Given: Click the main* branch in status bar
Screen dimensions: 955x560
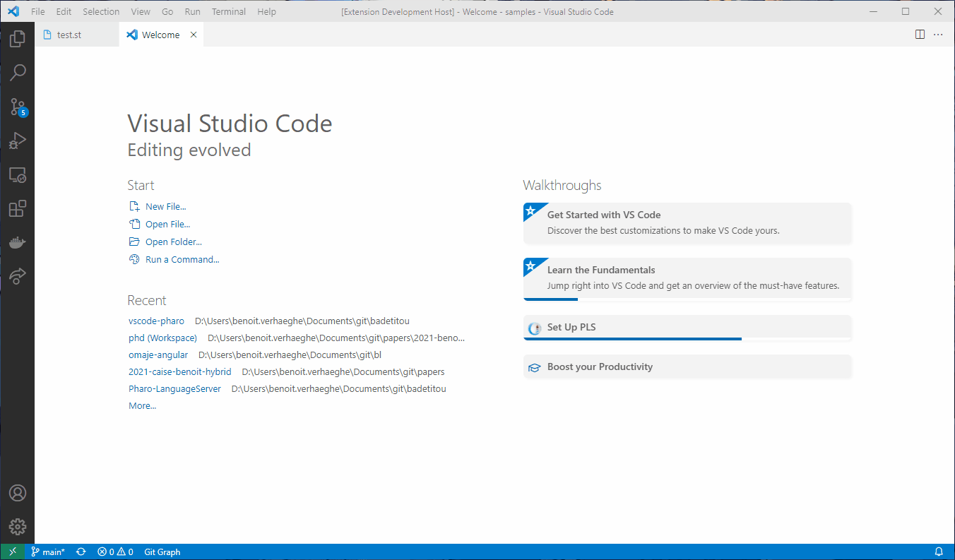Looking at the screenshot, I should point(48,552).
